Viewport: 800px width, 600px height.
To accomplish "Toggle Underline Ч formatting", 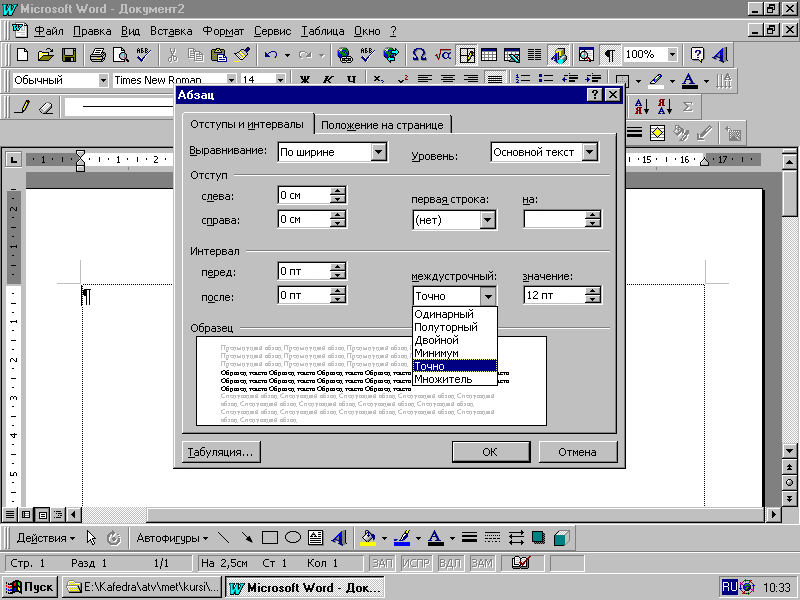I will [x=351, y=80].
